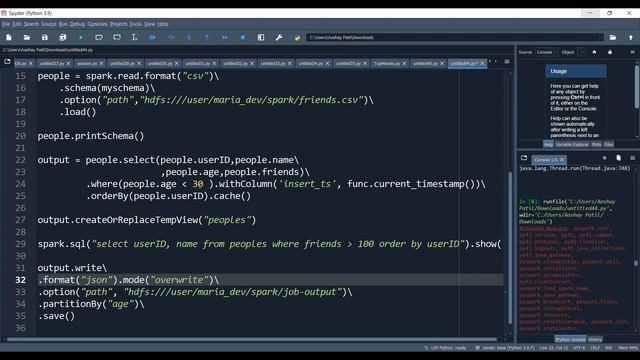The image size is (640, 360).
Task: Open the View menu
Action: click(149, 24)
